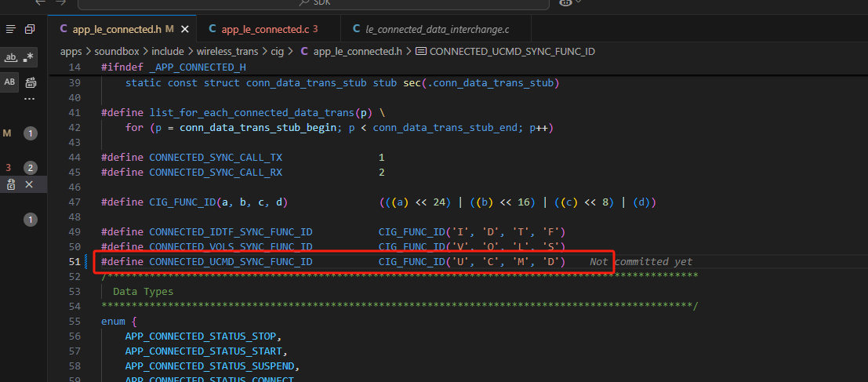Screen dimensions: 868x382
Task: Expand the Copilot dropdown chevron
Action: (x=579, y=2)
